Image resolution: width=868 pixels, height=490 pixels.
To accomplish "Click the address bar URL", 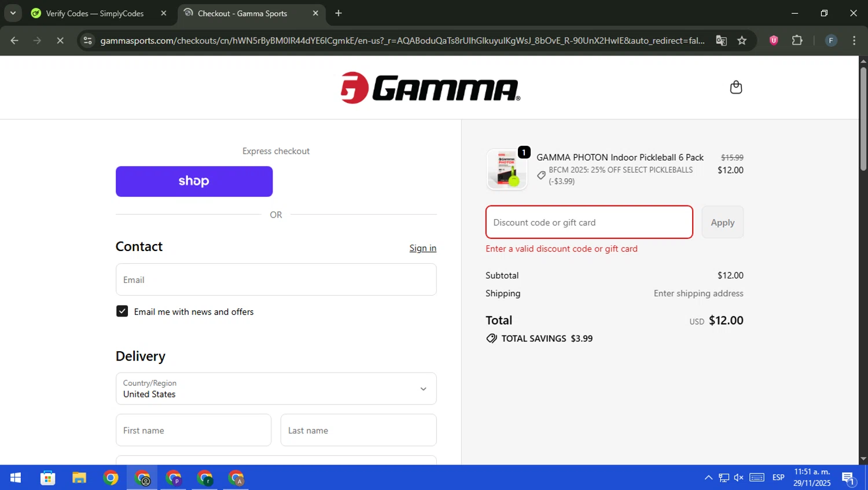I will tap(402, 40).
